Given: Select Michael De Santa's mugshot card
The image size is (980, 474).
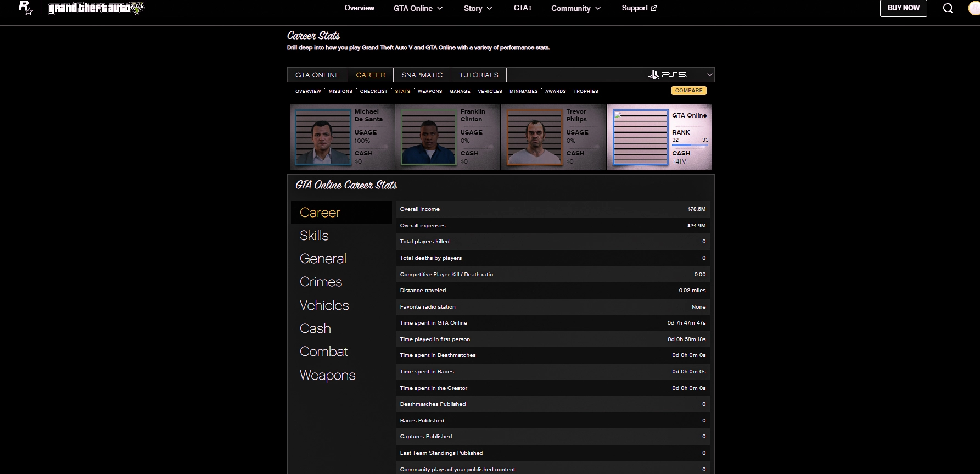Looking at the screenshot, I should [342, 137].
